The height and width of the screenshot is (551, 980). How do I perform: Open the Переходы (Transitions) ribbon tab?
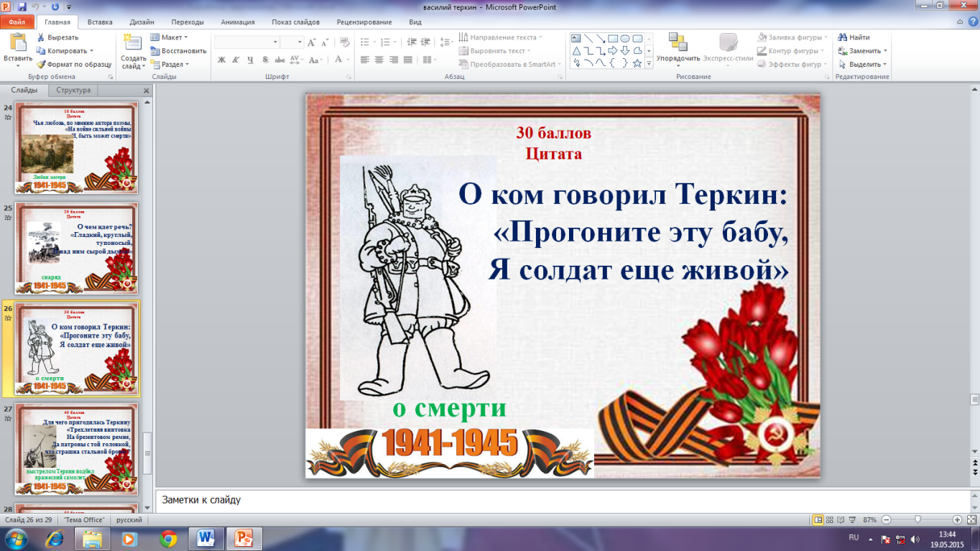coord(188,22)
